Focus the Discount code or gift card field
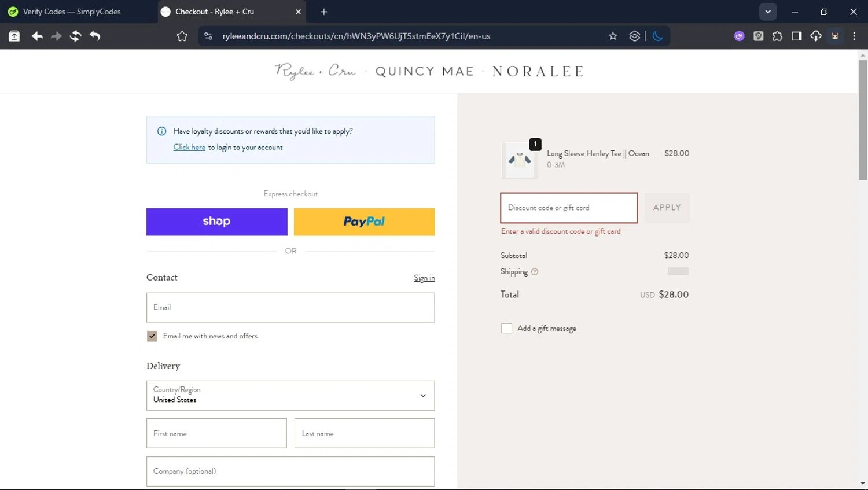The image size is (868, 490). (569, 208)
